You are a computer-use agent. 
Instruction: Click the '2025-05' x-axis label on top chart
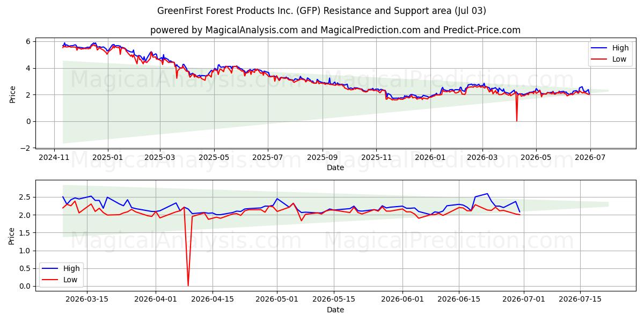(214, 158)
